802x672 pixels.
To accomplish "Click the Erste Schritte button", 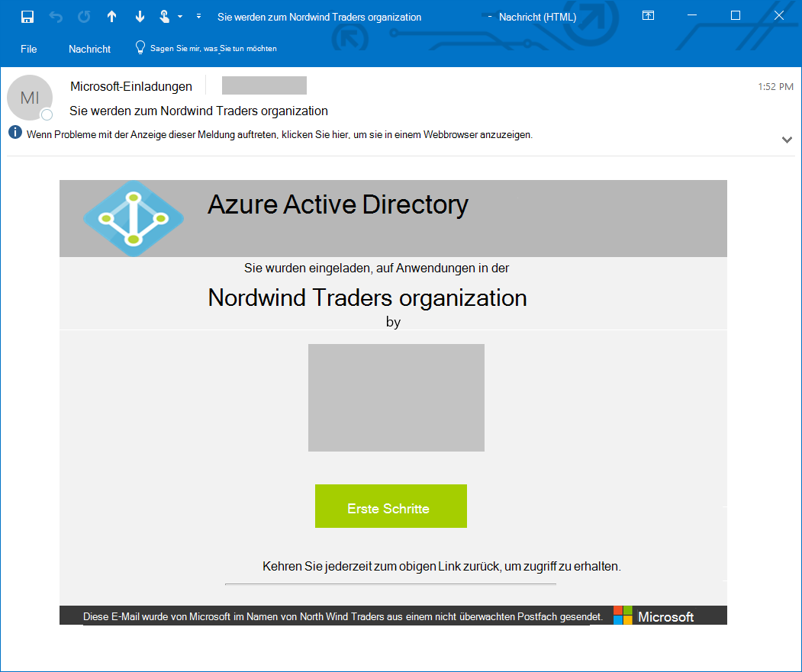I will pos(391,506).
